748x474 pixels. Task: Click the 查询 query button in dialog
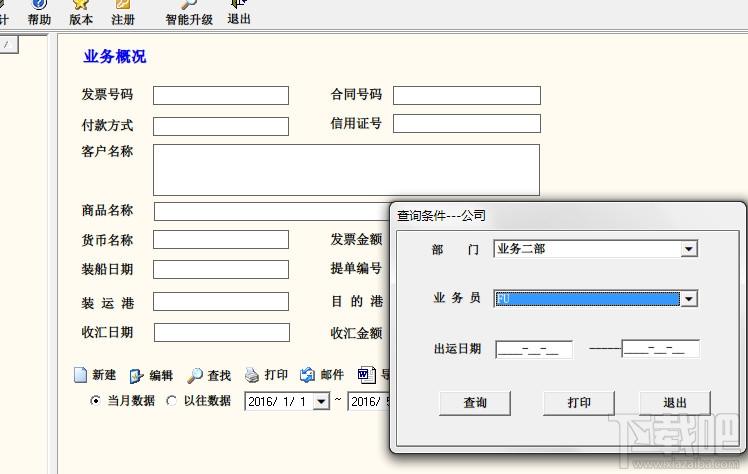point(475,403)
